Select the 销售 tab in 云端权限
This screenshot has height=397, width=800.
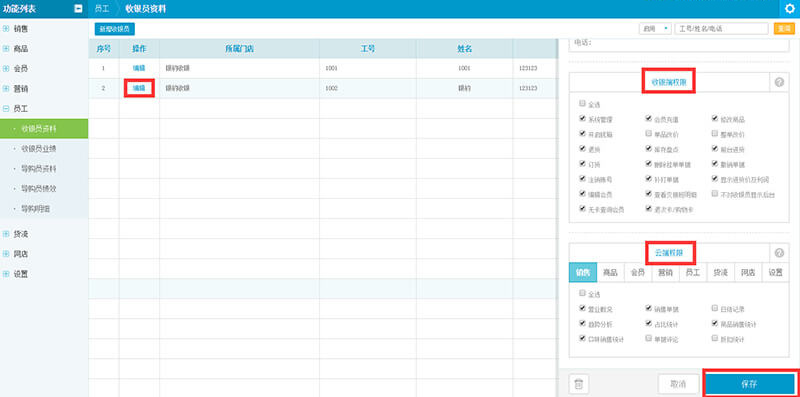pos(583,272)
